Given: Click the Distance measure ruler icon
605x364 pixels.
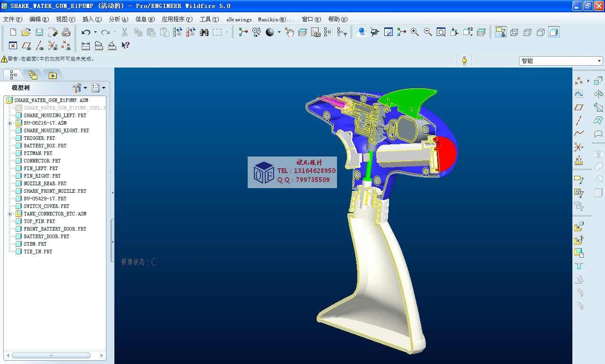Looking at the screenshot, I should point(86,45).
